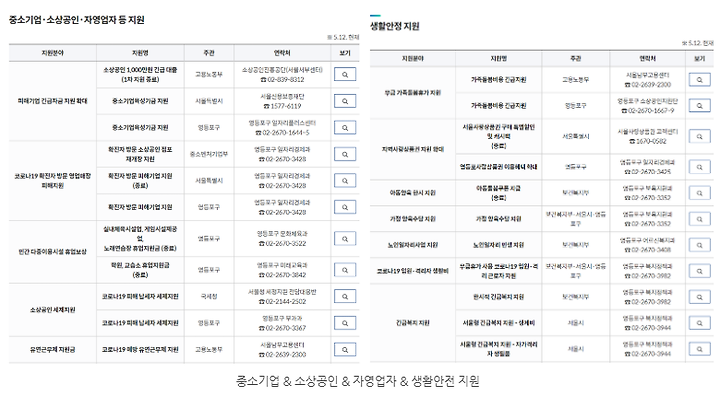720x396 pixels.
Task: Click the 노인일자리사업 지원 category cell
Action: pos(413,245)
